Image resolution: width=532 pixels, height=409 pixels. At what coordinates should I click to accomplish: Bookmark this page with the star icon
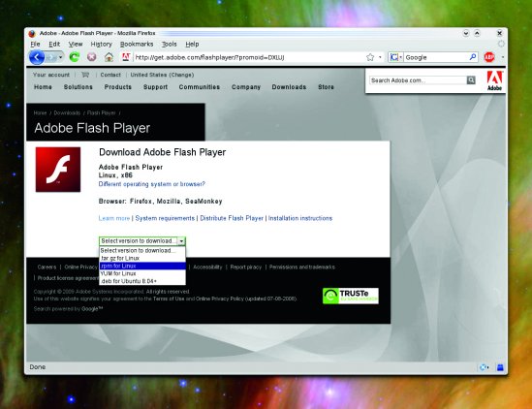[x=370, y=57]
